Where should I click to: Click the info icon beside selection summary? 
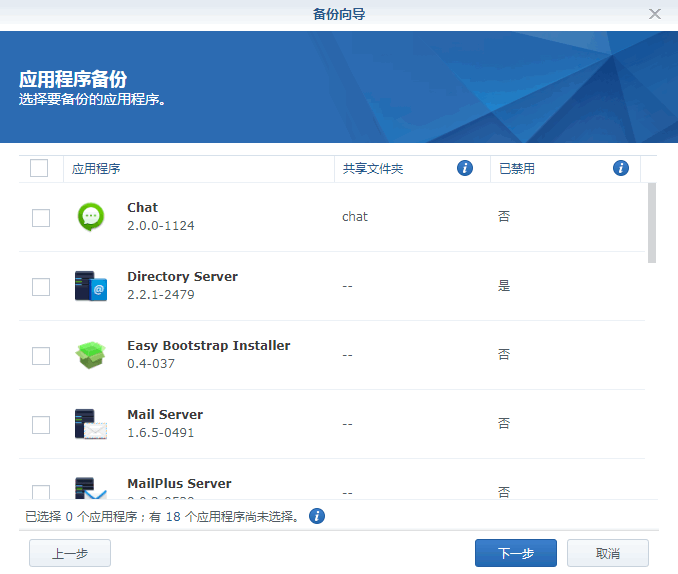pos(317,516)
